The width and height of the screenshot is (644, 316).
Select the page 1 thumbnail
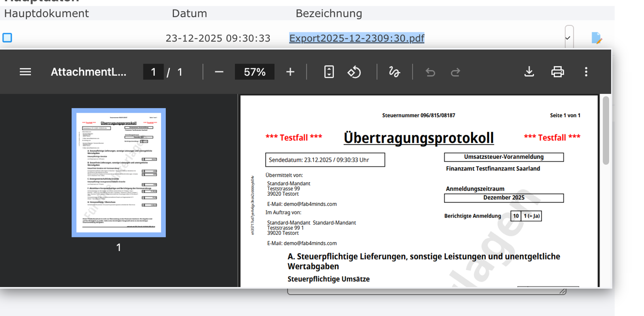(119, 172)
